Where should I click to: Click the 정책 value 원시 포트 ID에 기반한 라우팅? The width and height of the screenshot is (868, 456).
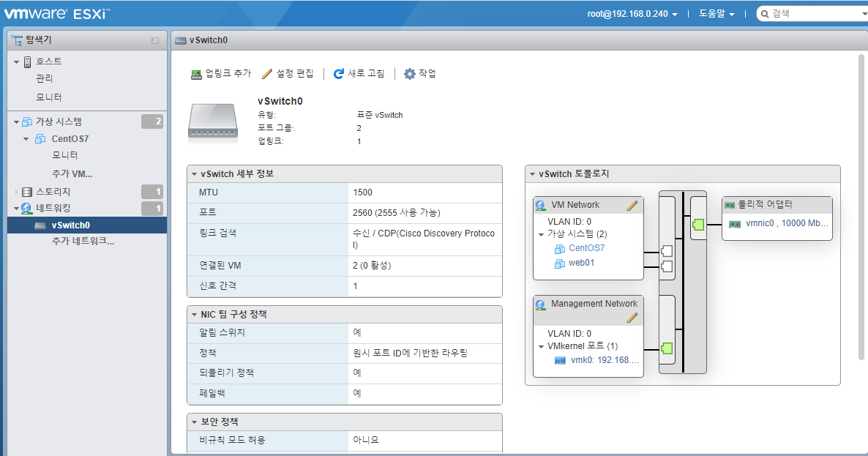click(410, 353)
